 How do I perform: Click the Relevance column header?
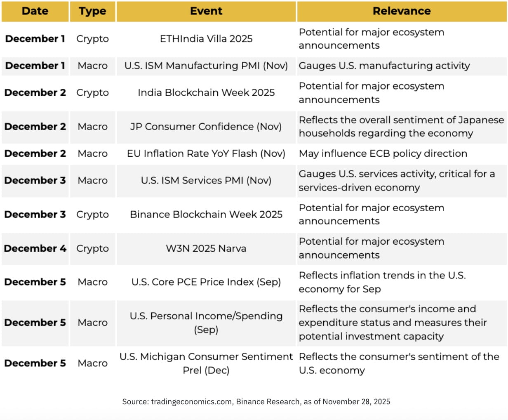point(401,11)
